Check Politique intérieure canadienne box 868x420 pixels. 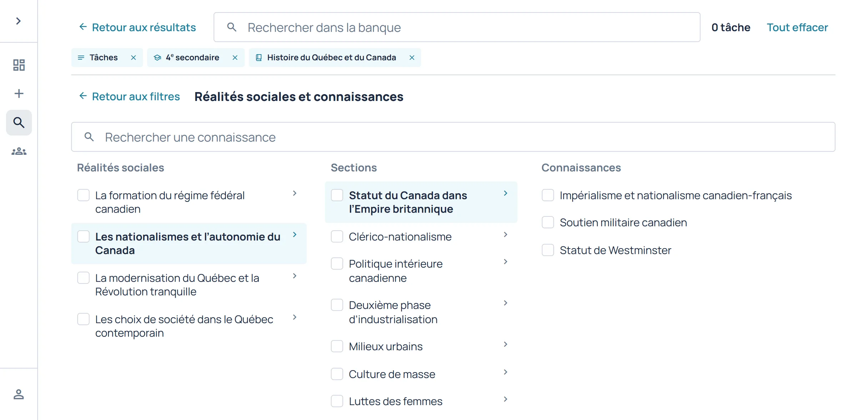pos(337,264)
